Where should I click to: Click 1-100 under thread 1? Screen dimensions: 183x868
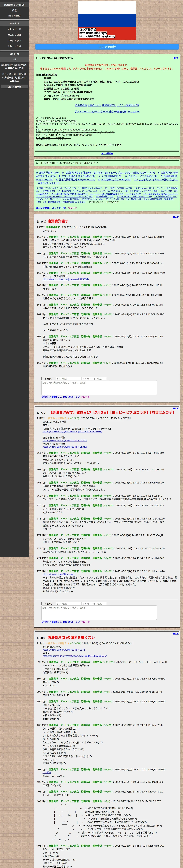64,397
